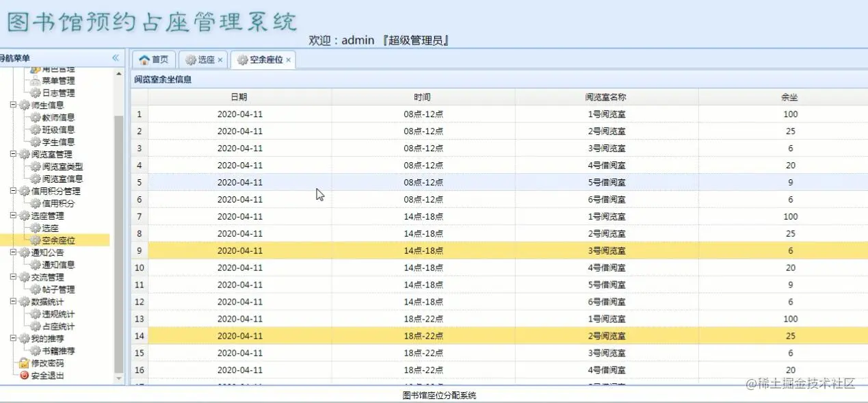The width and height of the screenshot is (868, 403).
Task: Click sidebar scrollbar up arrow
Action: tap(119, 74)
